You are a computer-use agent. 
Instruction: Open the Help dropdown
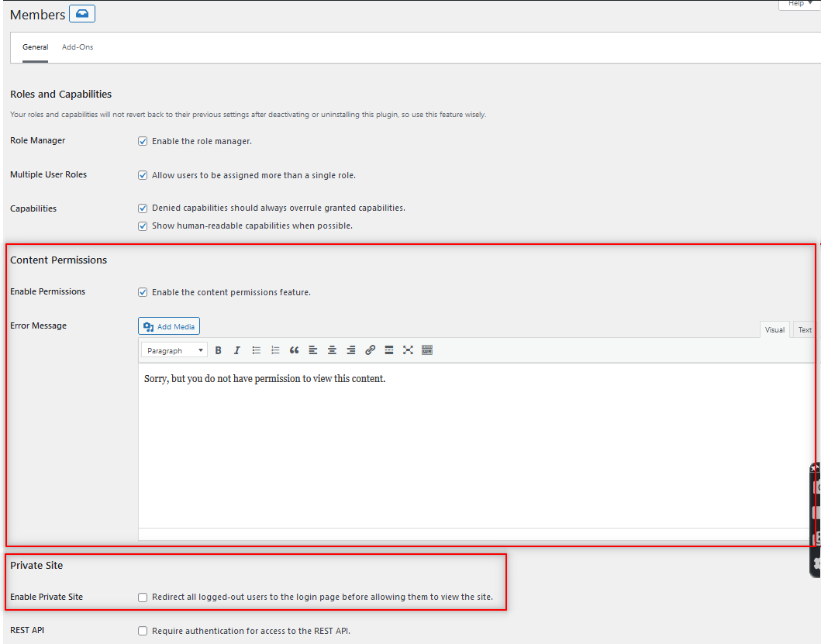799,4
